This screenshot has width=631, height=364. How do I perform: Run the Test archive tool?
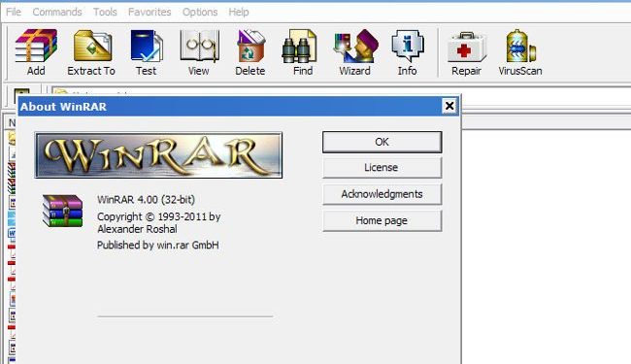(146, 52)
